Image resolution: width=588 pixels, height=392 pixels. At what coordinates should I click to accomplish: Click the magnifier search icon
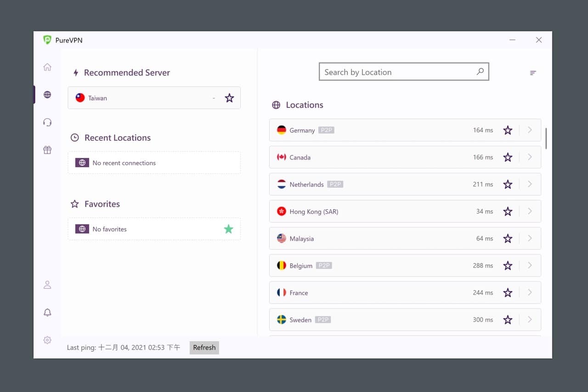click(x=480, y=72)
